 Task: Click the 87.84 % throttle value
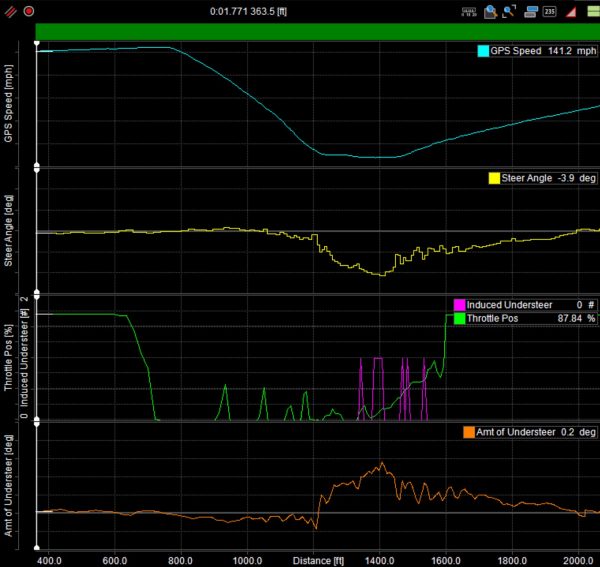click(576, 318)
